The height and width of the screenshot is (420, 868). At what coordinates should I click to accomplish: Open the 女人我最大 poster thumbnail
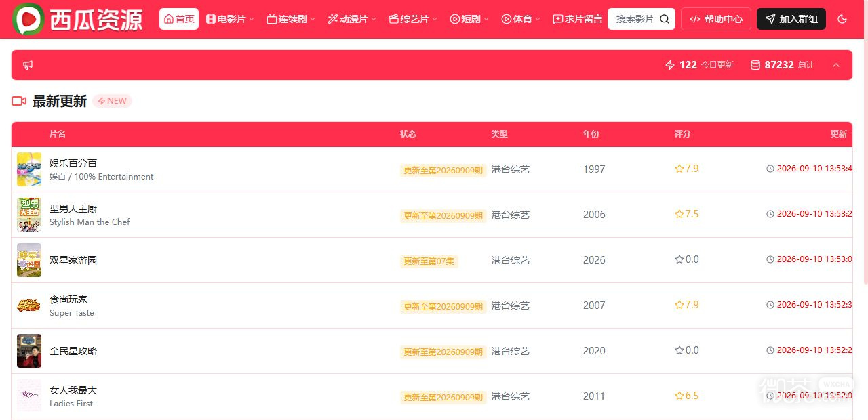click(29, 395)
